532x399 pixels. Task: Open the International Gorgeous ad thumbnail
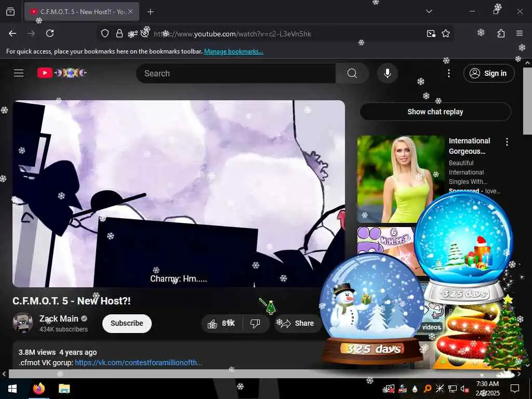[x=401, y=179]
